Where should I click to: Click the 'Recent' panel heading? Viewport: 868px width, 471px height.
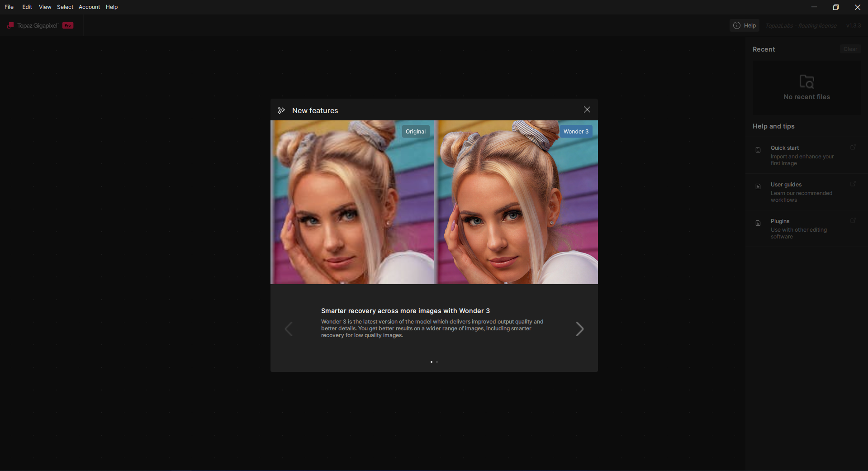coord(764,49)
